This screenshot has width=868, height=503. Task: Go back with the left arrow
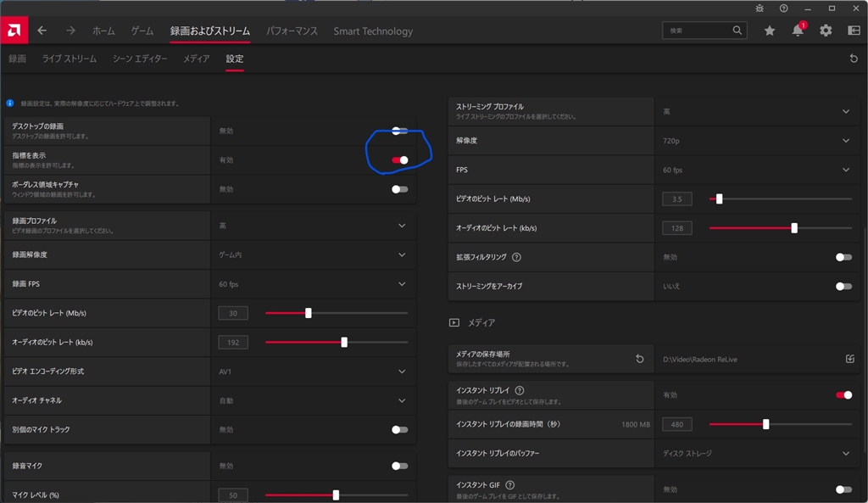pos(42,31)
